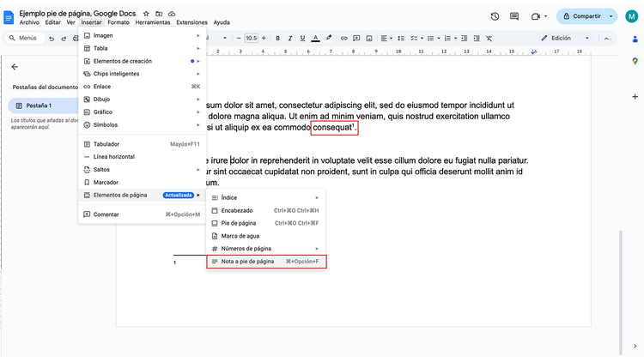
Task: Click the font size field 10.5
Action: [251, 38]
